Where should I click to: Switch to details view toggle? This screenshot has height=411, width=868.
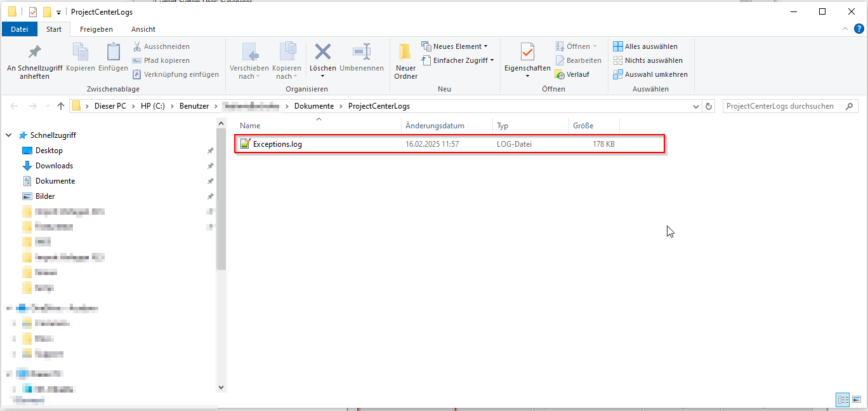[x=843, y=400]
